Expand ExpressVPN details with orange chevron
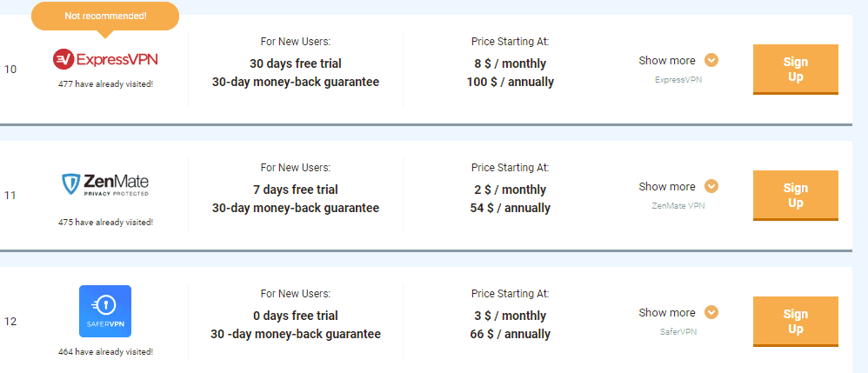This screenshot has width=868, height=373. [x=711, y=60]
